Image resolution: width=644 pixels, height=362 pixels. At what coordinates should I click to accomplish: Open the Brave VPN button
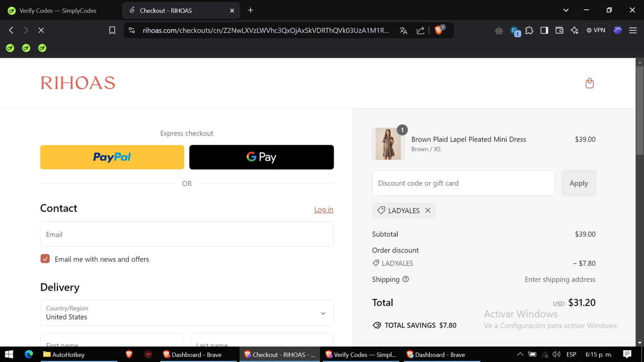click(596, 30)
